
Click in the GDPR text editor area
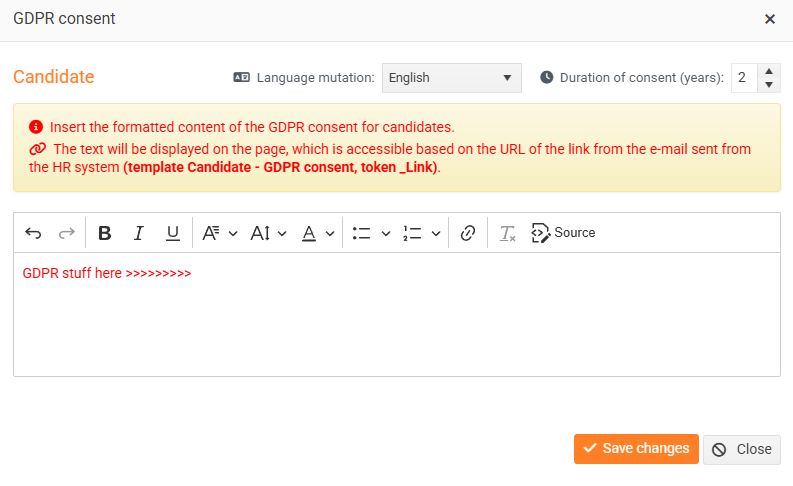pos(397,315)
